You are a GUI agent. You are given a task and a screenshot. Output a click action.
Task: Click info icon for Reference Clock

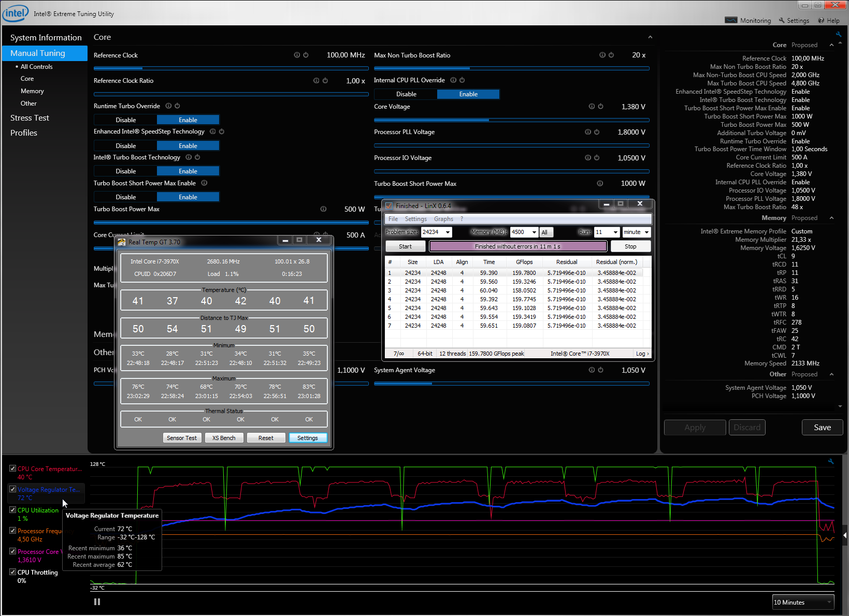(x=297, y=55)
